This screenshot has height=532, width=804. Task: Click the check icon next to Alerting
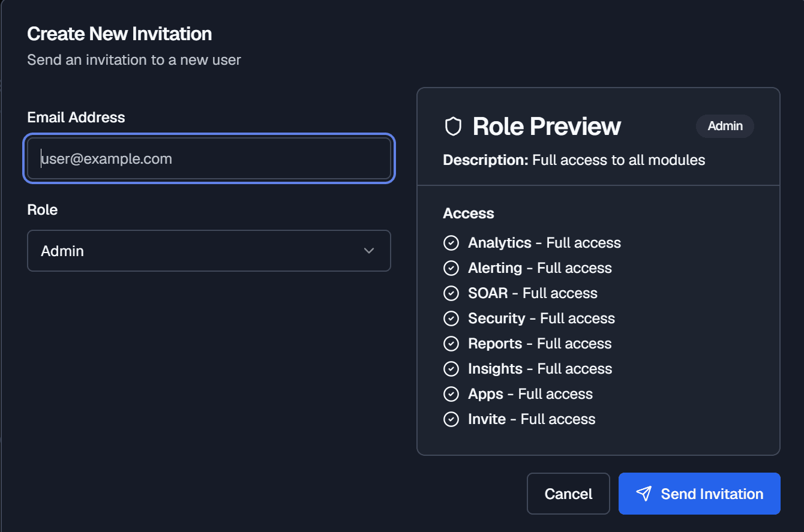pos(451,268)
